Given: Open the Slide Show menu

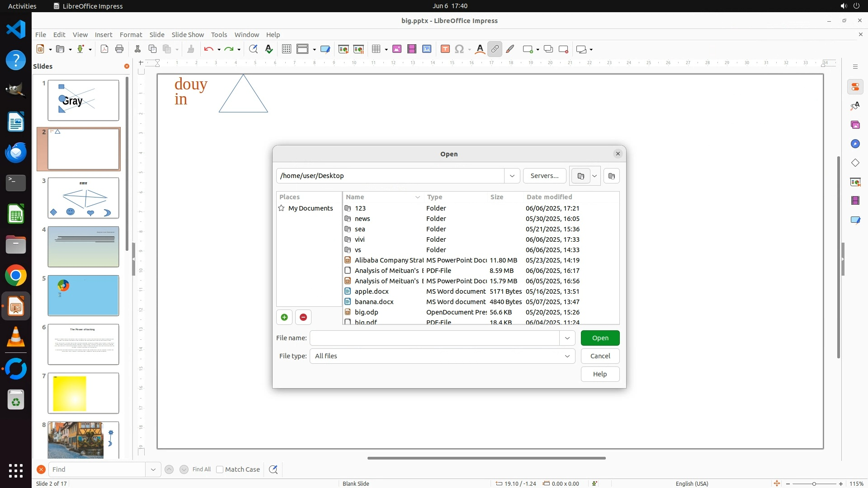Looking at the screenshot, I should pos(188,35).
